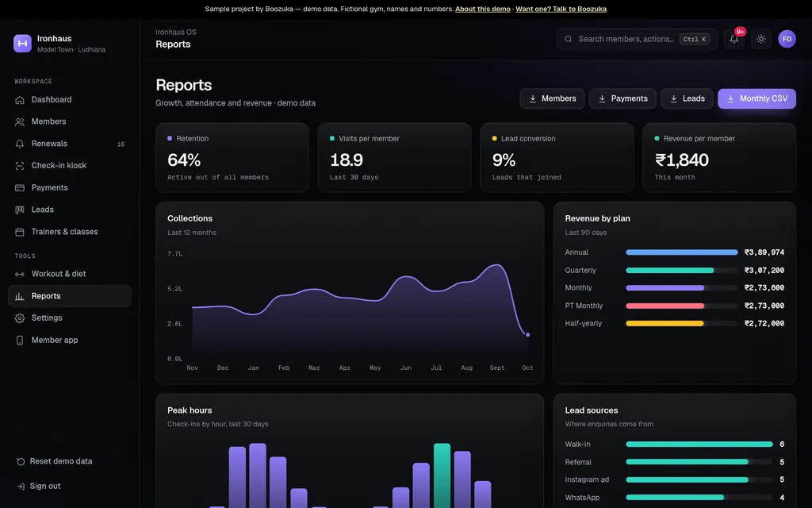
Task: Click the Payments card icon in sidebar
Action: tap(20, 187)
